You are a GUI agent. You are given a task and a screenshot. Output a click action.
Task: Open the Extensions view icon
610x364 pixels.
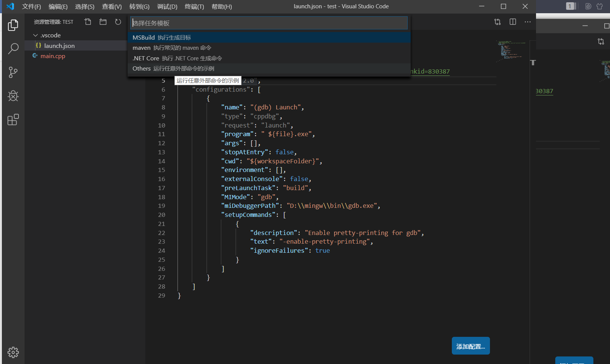coord(13,120)
